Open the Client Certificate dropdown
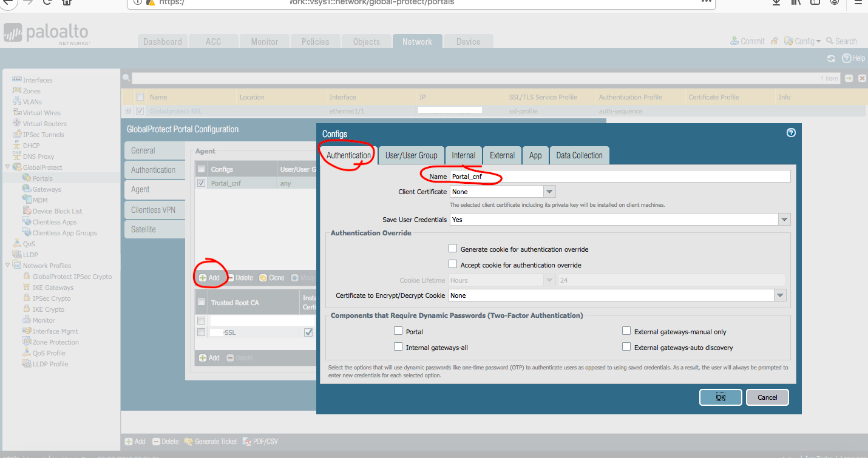The height and width of the screenshot is (458, 868). coord(549,192)
